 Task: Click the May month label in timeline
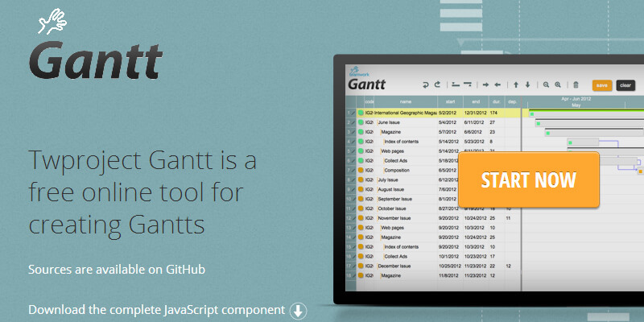coord(576,105)
